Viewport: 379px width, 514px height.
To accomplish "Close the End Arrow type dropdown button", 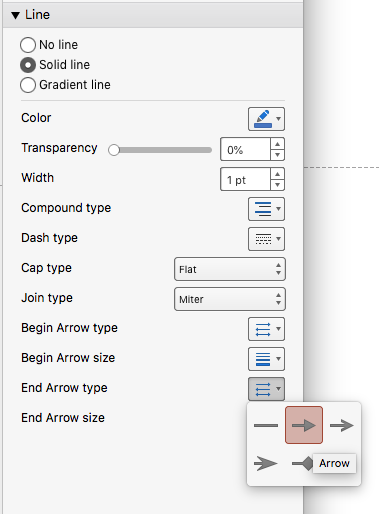I will (x=266, y=389).
